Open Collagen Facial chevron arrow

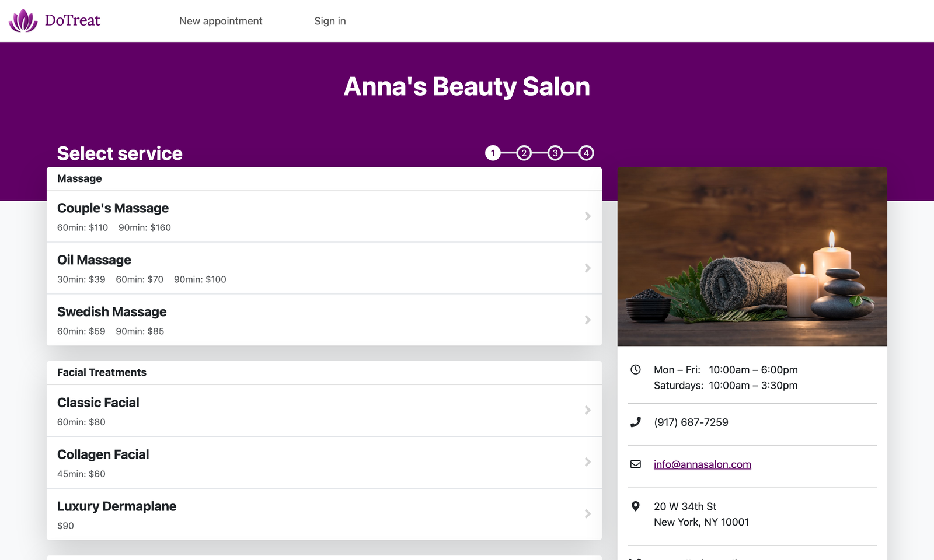pyautogui.click(x=588, y=462)
